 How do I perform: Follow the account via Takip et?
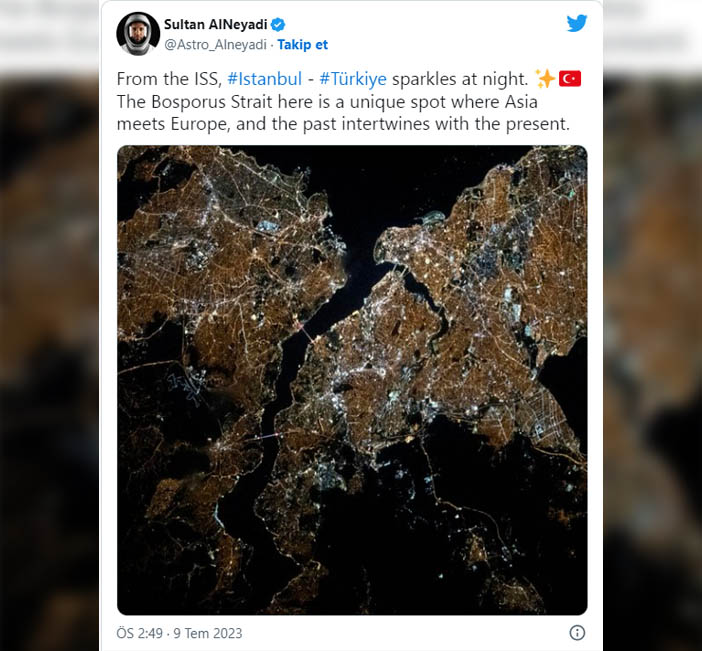303,45
